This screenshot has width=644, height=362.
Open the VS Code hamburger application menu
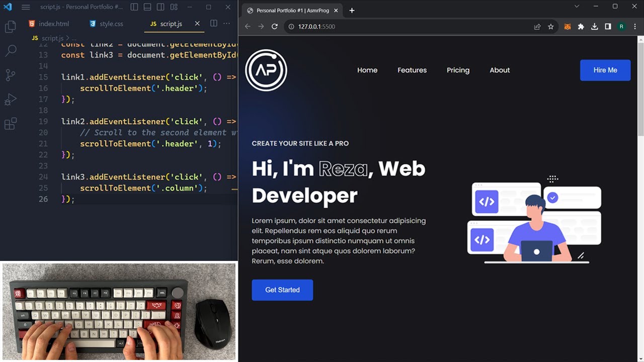pos(26,7)
